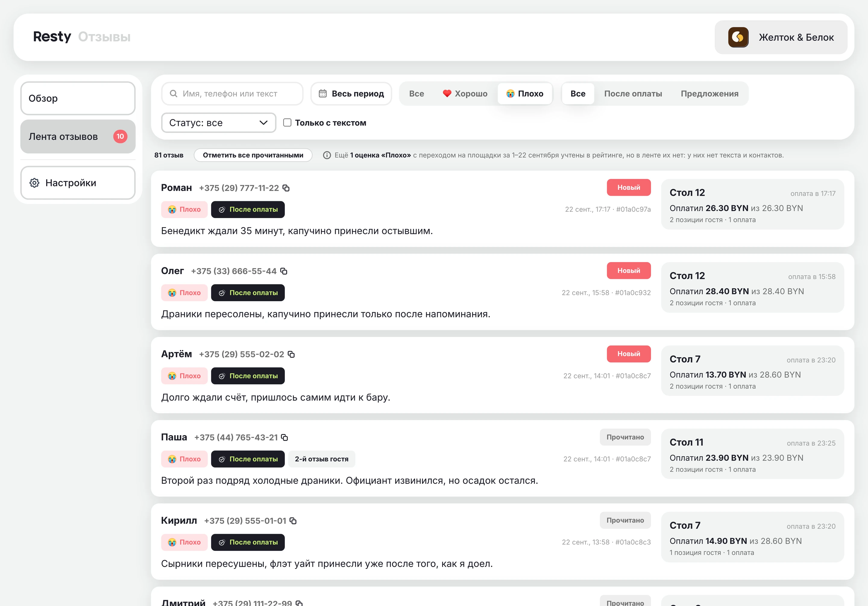This screenshot has width=868, height=606.
Task: Enable the Только с текстом checkbox
Action: pos(287,122)
